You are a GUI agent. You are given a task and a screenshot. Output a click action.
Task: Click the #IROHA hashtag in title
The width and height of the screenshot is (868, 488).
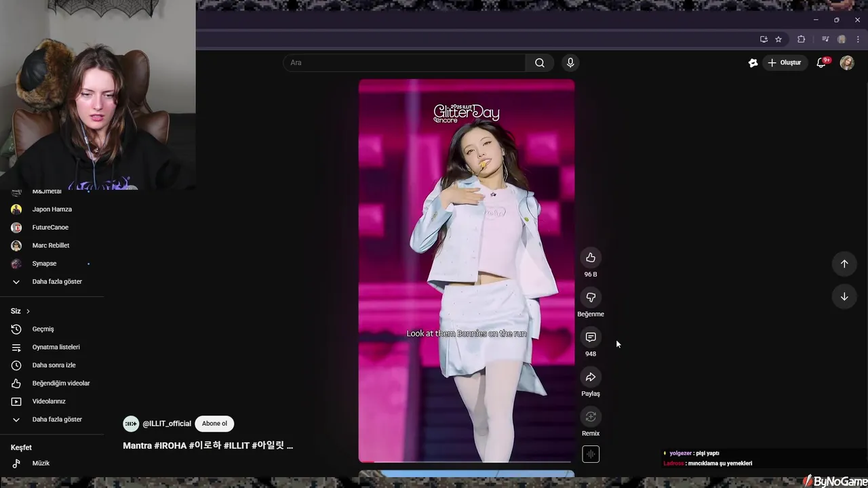pyautogui.click(x=170, y=446)
